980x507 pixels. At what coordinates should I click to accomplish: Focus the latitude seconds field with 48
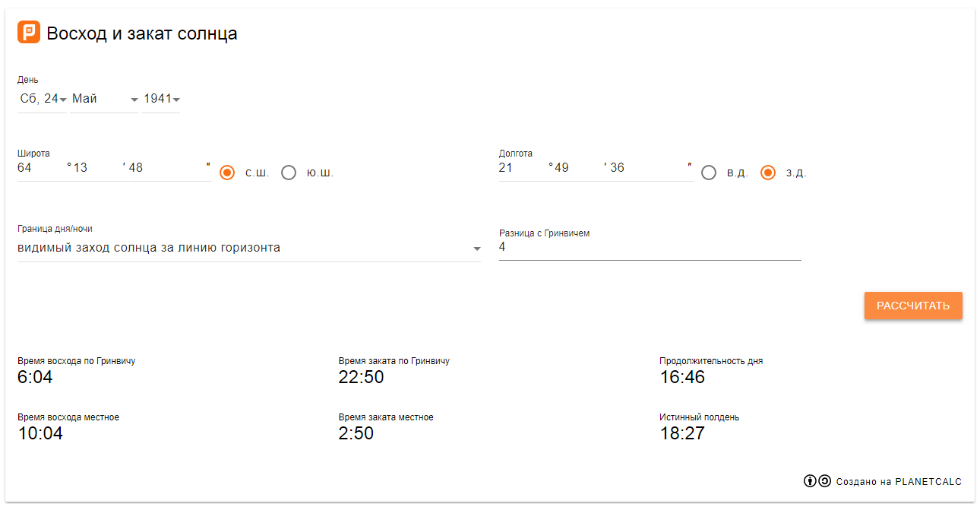[x=166, y=168]
